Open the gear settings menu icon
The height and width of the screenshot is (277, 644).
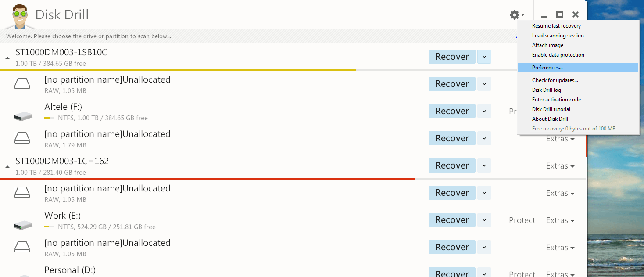pos(515,15)
